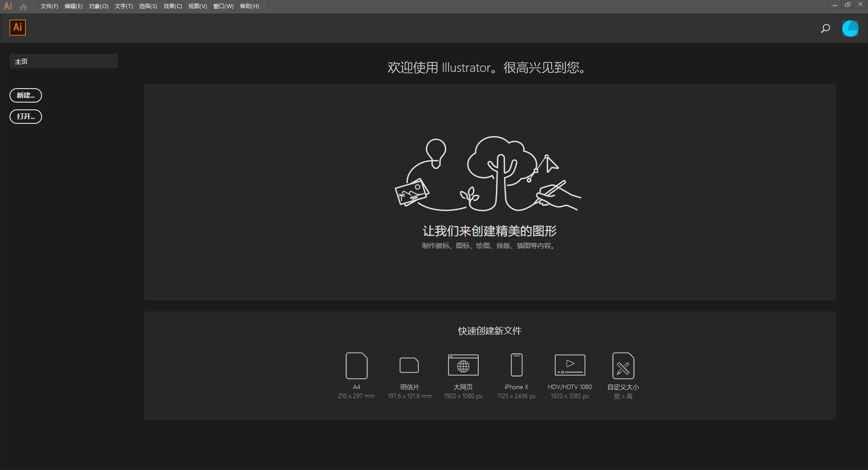This screenshot has height=470, width=868.
Task: Open the search magnifier icon
Action: tap(826, 28)
